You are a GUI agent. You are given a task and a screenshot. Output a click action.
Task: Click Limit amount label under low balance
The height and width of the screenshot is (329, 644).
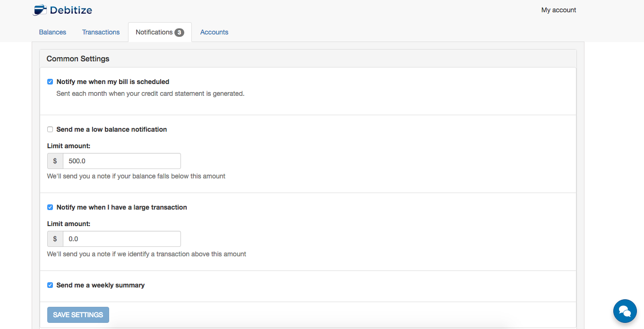[69, 146]
